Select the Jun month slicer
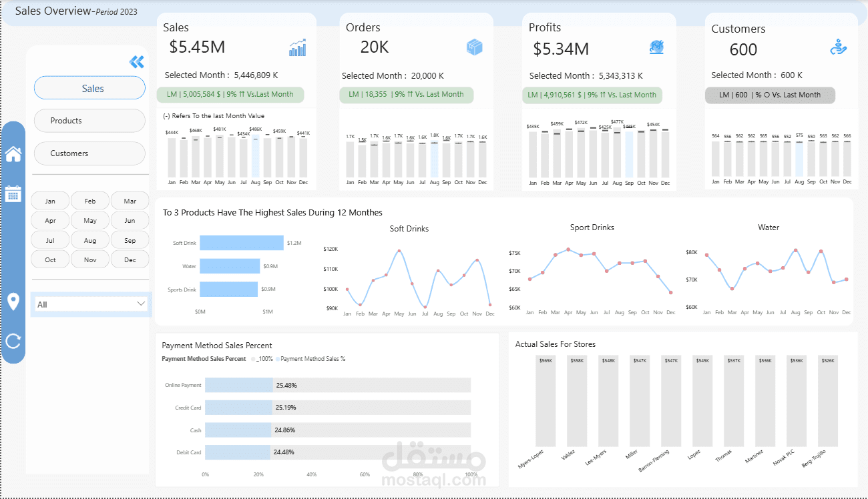 [x=130, y=220]
